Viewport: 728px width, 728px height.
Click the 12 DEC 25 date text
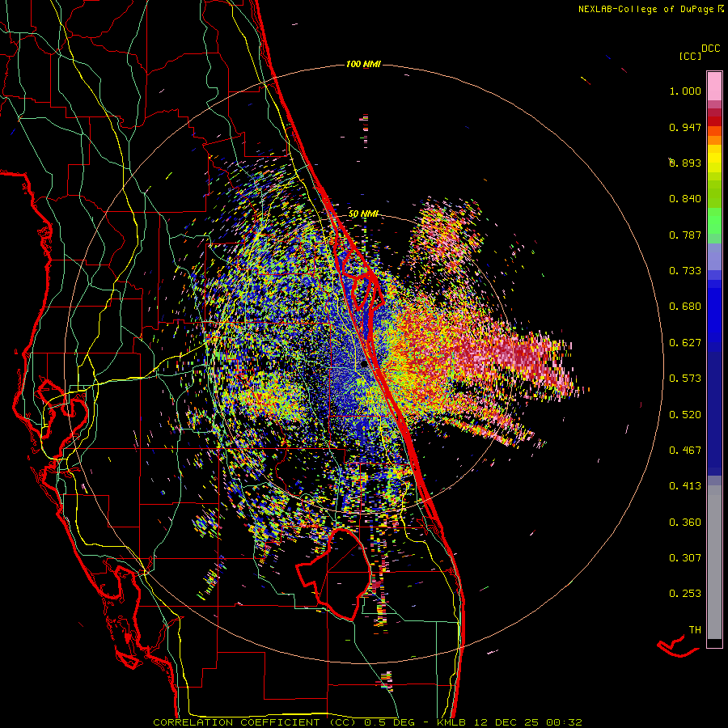506,722
